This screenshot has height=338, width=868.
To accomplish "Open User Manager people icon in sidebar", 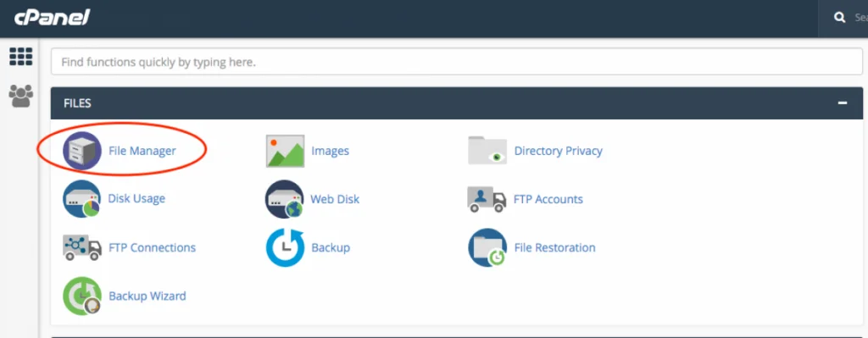I will point(21,97).
